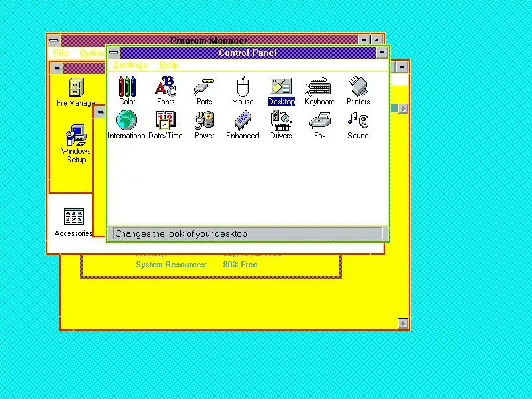Click the Control Panel title bar

click(247, 53)
